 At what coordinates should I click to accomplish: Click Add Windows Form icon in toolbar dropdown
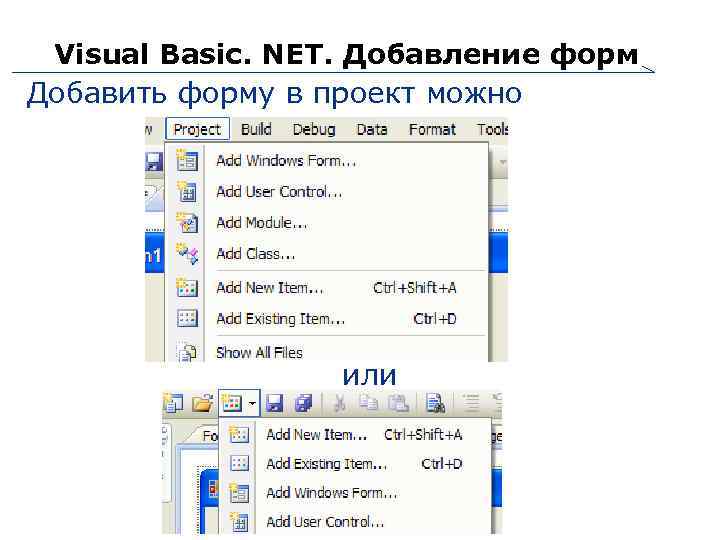click(x=239, y=493)
